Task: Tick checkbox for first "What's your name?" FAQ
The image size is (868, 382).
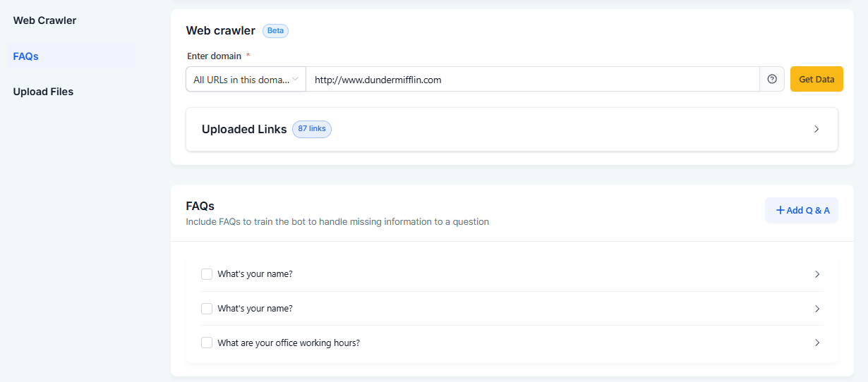Action: click(207, 274)
